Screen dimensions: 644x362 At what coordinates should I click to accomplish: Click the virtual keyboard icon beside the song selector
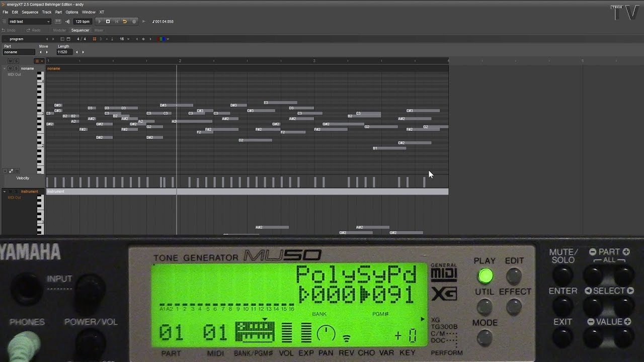[x=58, y=21]
